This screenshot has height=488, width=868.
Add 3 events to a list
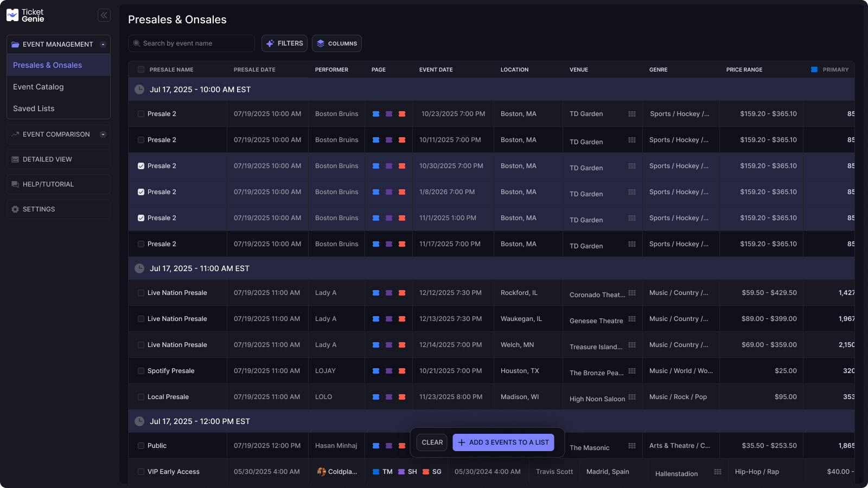coord(503,442)
